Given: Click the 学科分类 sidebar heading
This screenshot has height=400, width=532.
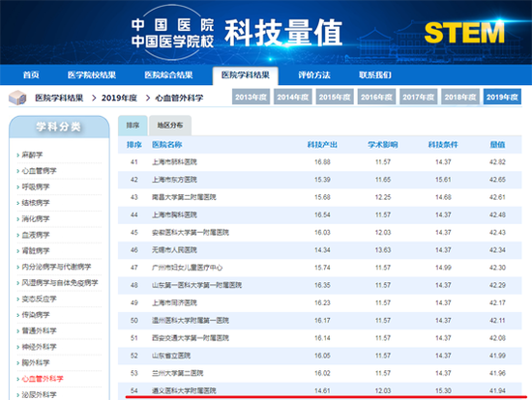Looking at the screenshot, I should click(59, 127).
